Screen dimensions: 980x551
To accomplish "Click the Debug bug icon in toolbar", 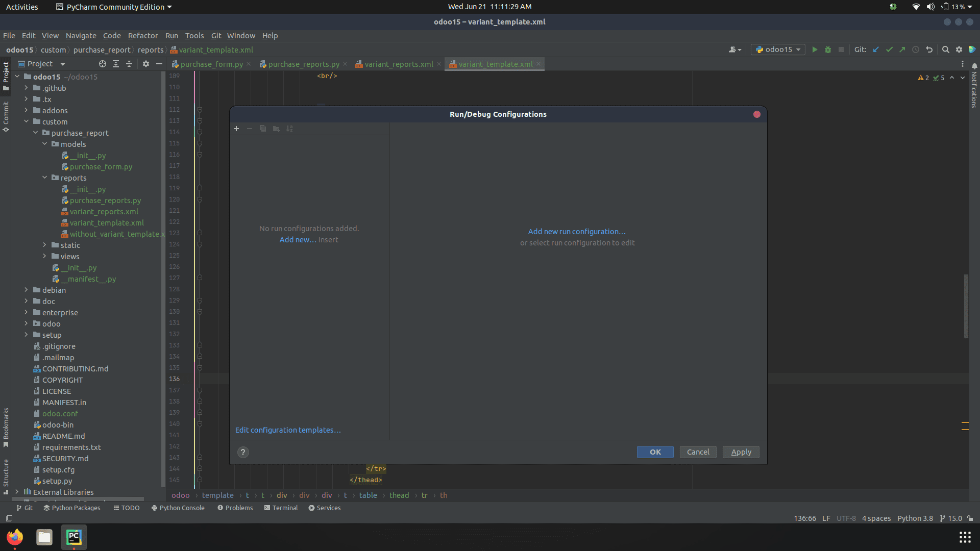I will click(828, 49).
